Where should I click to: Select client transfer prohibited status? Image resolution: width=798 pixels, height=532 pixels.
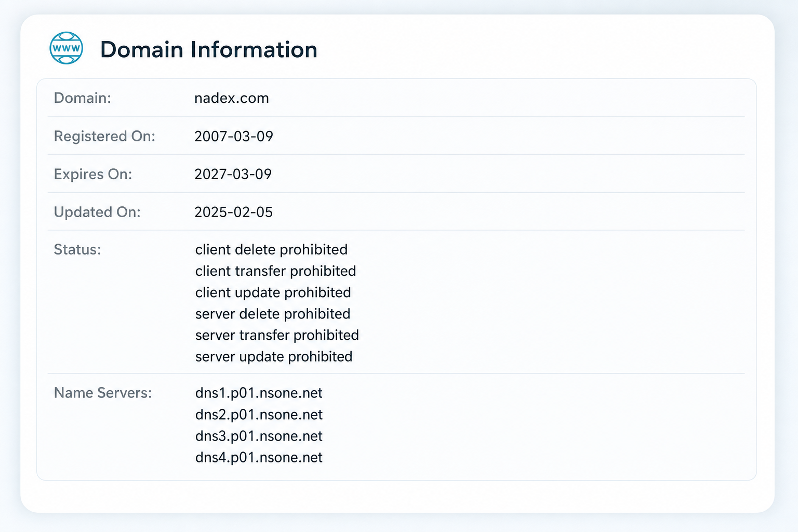pos(275,271)
